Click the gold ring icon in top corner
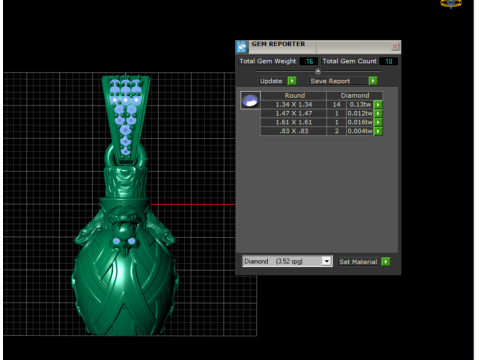480x360 pixels. pyautogui.click(x=451, y=4)
